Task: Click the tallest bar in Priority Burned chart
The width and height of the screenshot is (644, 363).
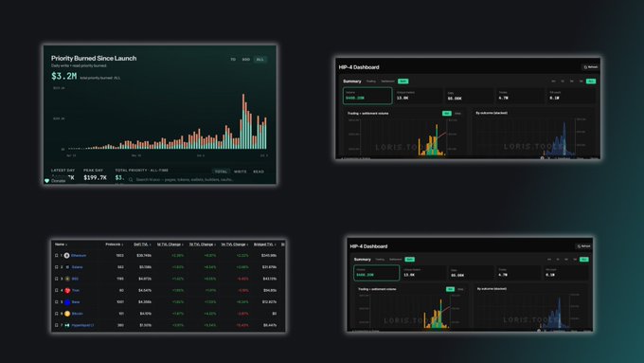Action: 243,121
